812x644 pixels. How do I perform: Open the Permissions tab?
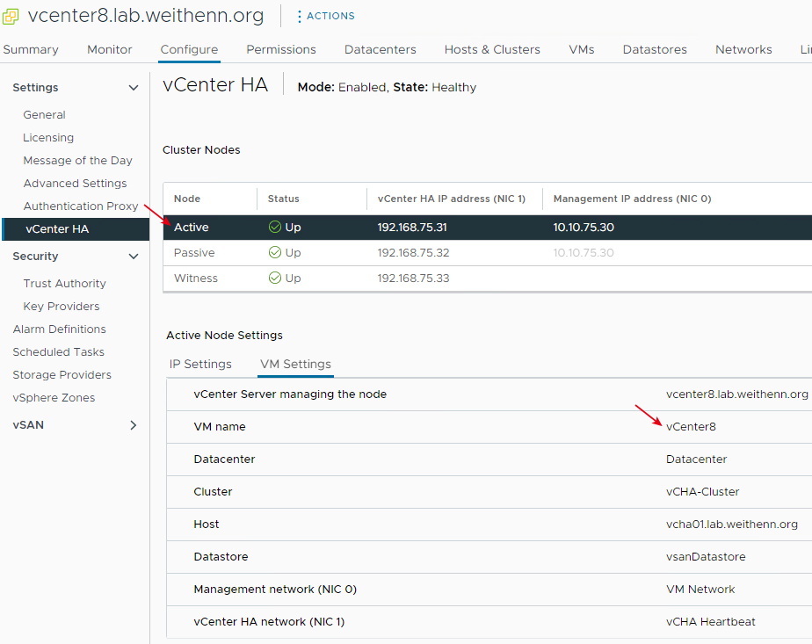coord(281,50)
